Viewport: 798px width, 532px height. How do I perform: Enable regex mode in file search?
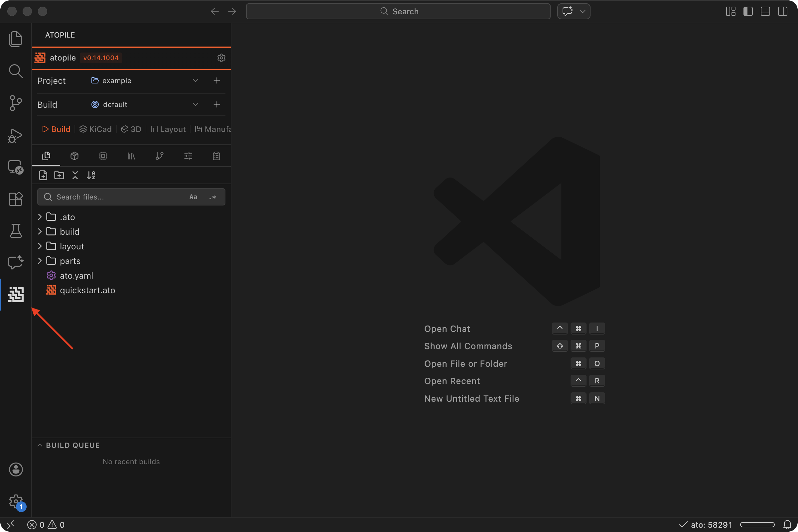point(212,197)
